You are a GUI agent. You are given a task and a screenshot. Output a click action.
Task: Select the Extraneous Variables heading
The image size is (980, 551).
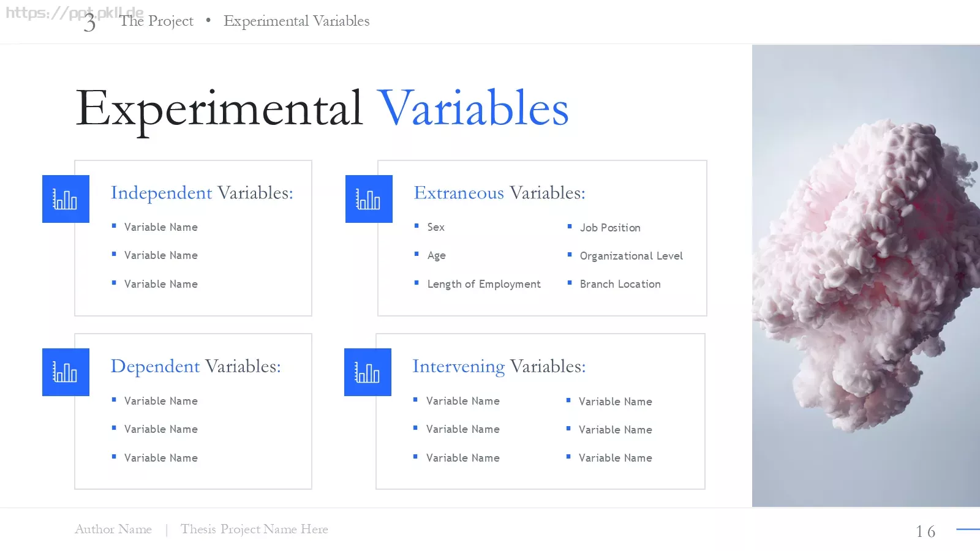(500, 193)
